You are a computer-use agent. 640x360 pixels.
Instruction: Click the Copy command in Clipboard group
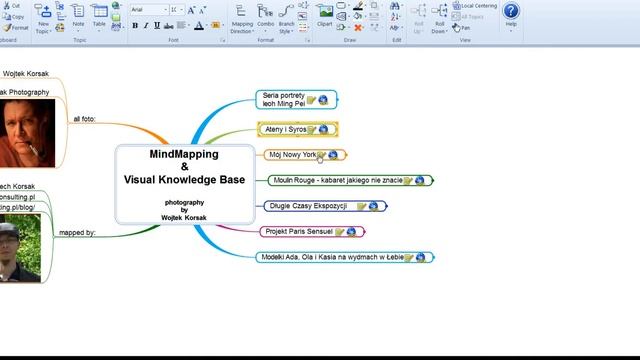click(x=13, y=17)
